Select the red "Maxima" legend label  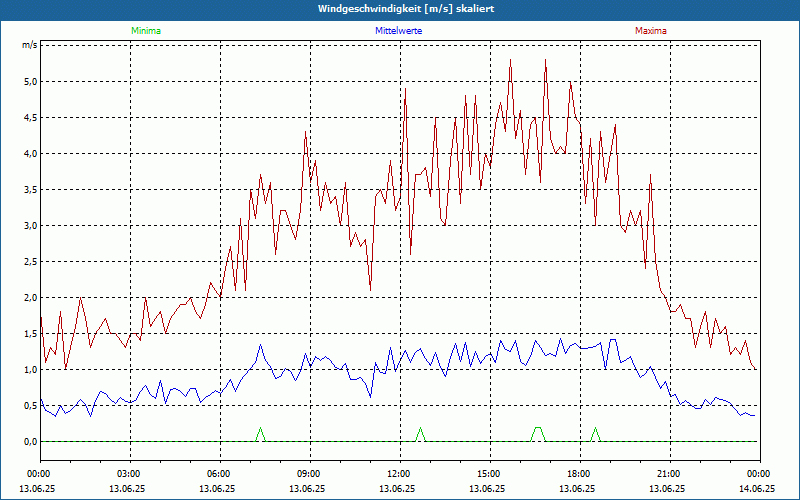[651, 31]
